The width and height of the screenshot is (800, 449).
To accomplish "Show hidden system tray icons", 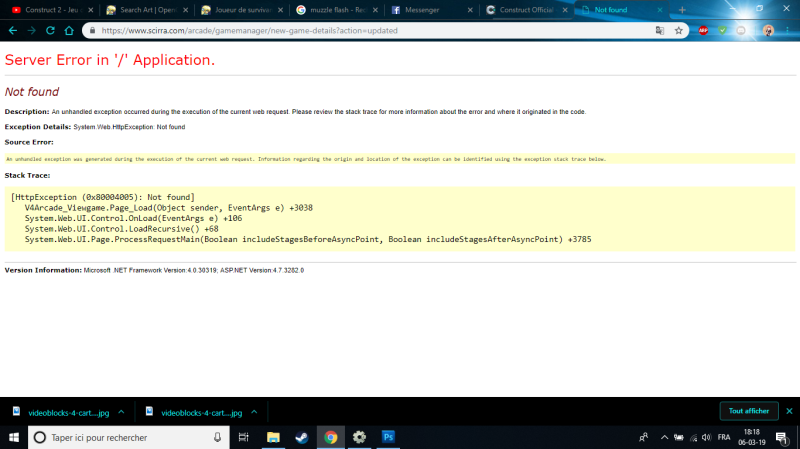I will (664, 437).
